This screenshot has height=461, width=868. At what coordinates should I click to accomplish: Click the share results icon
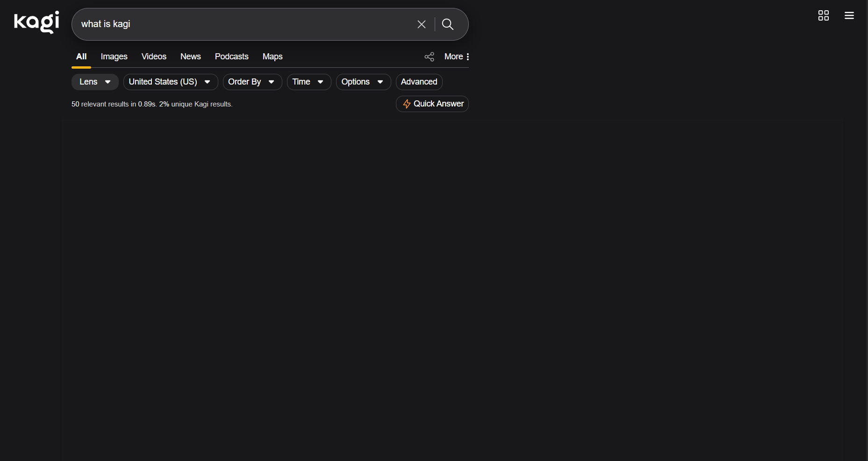(x=429, y=57)
